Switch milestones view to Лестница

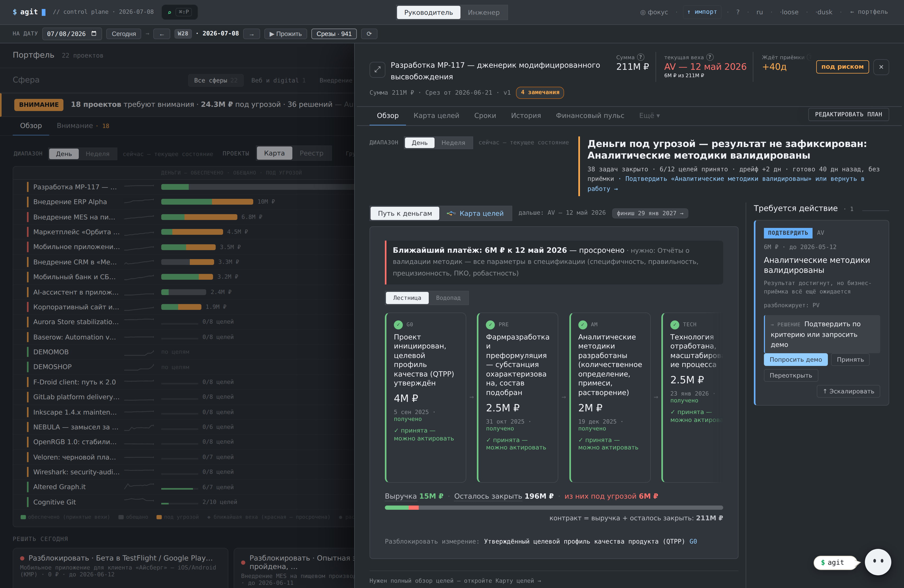click(x=407, y=298)
